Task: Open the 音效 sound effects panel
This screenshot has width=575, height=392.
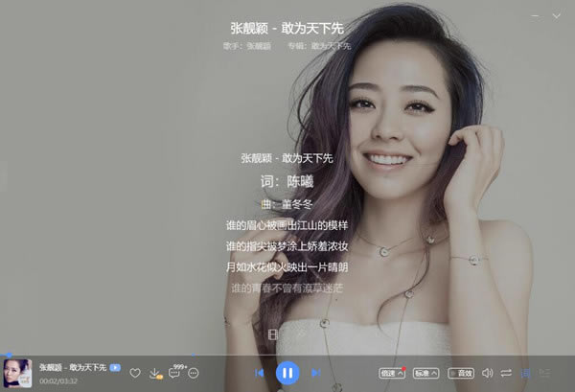Action: 461,373
